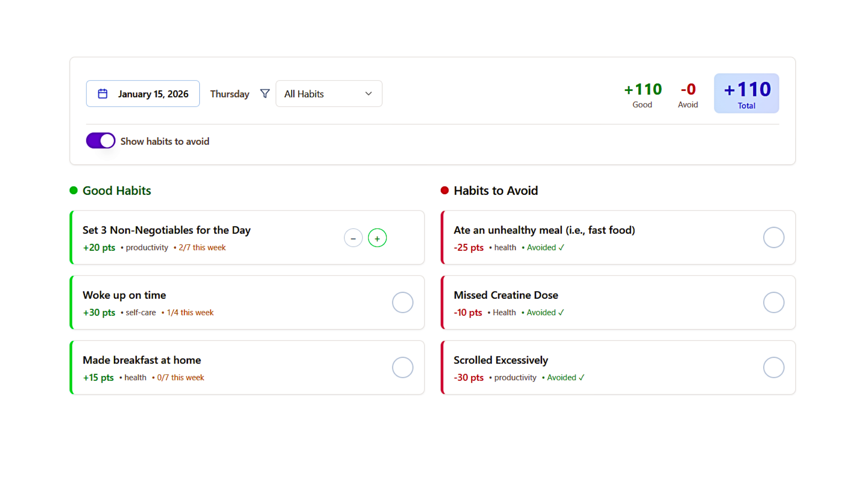
Task: Check off Made breakfast at home
Action: pos(402,367)
